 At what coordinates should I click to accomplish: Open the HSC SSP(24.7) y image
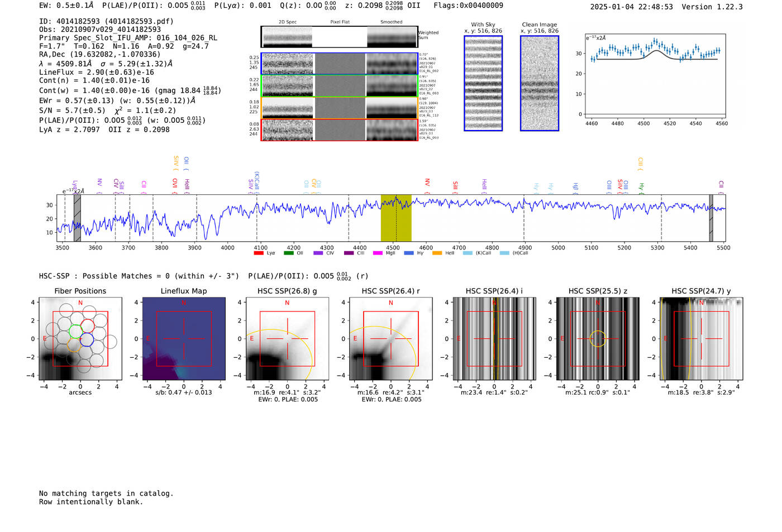tap(702, 339)
